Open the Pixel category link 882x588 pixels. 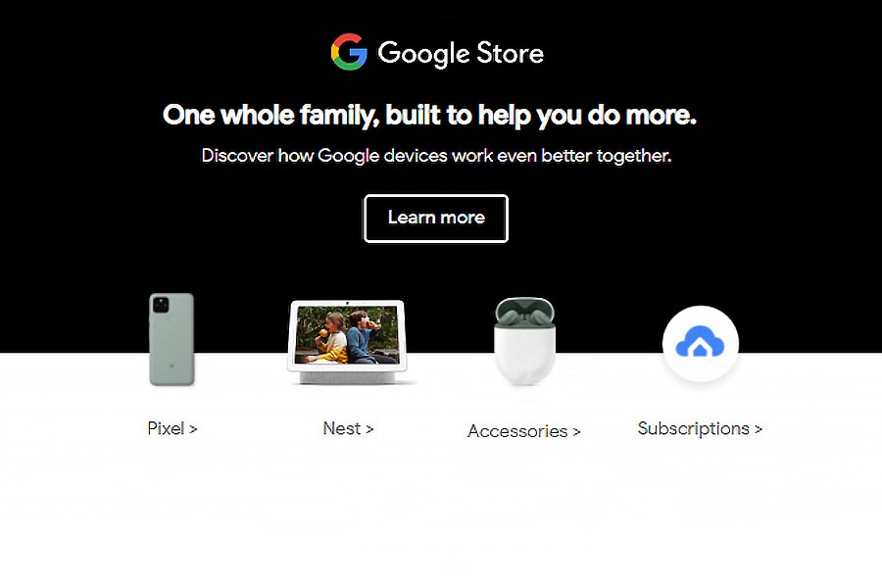[172, 429]
